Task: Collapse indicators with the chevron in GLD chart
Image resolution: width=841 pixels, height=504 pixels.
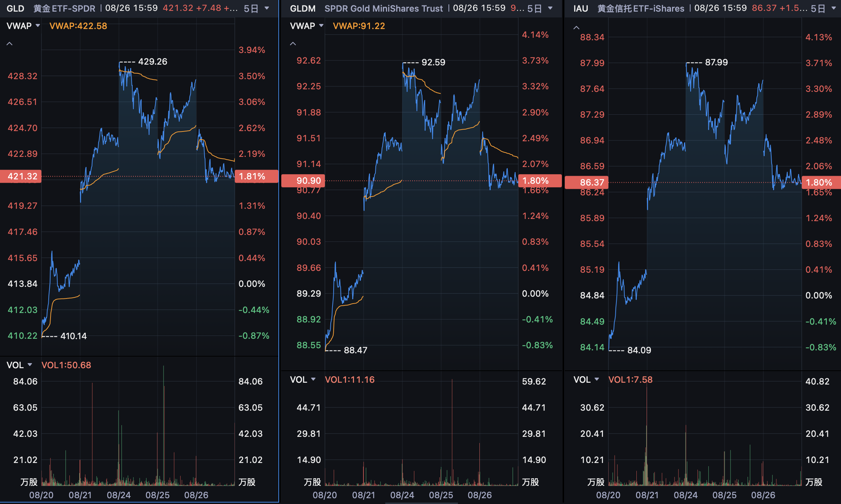Action: [x=10, y=44]
